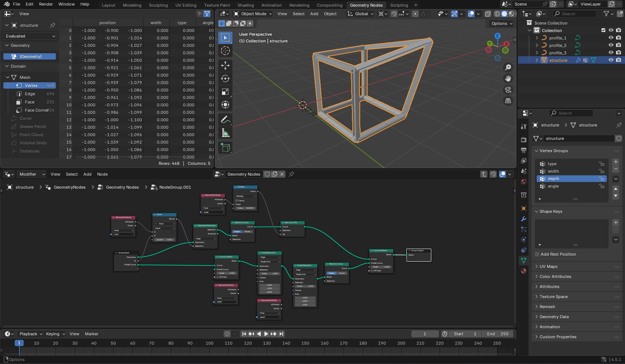Toggle camera view icon in viewport
This screenshot has width=625, height=364.
pyautogui.click(x=508, y=90)
